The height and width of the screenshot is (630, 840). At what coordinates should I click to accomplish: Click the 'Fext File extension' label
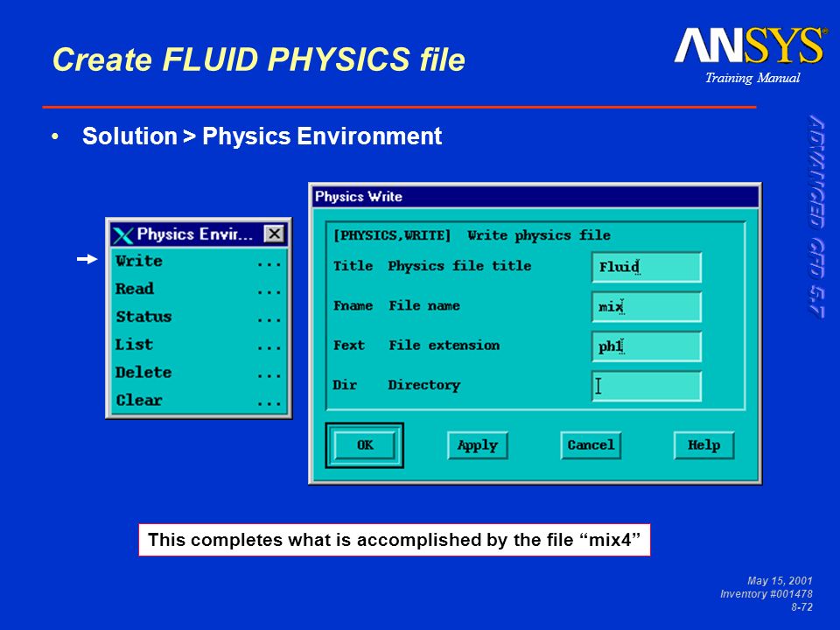[416, 346]
